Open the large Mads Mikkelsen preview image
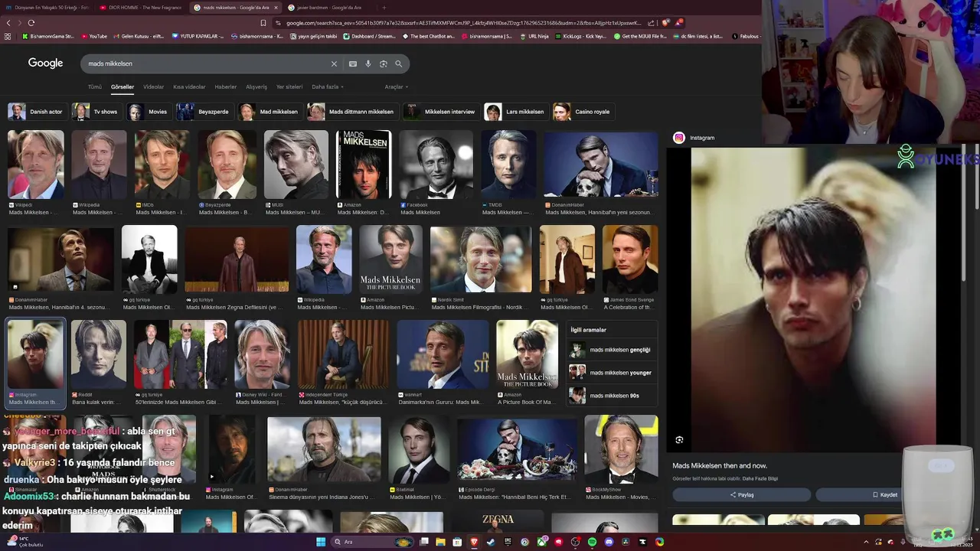This screenshot has width=980, height=551. pyautogui.click(x=813, y=298)
